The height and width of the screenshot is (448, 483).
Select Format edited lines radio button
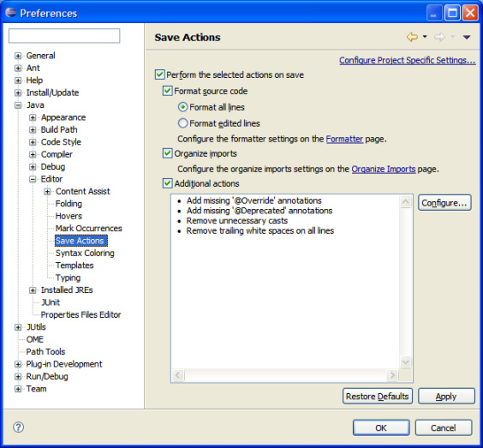tap(182, 123)
